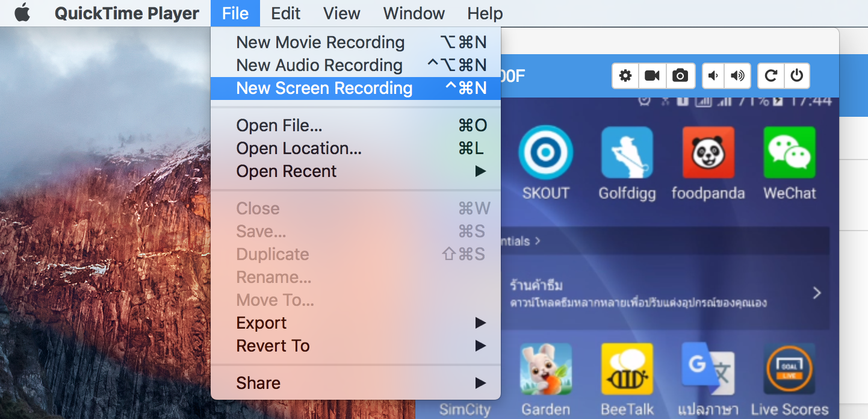Click the video camera record icon

coord(653,76)
